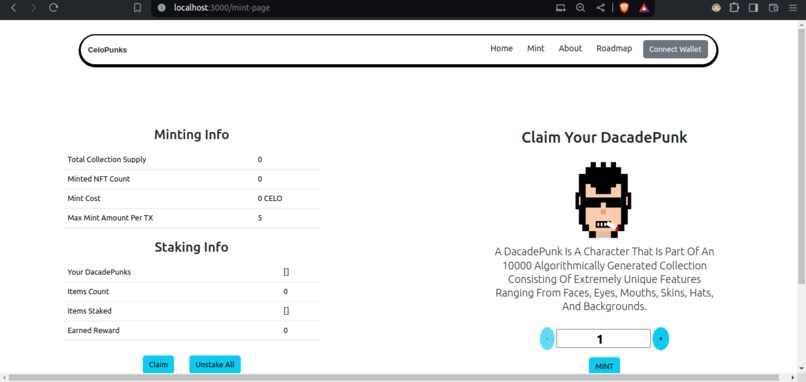This screenshot has width=806, height=382.
Task: Click the "Earned Reward" row label
Action: [x=93, y=331]
